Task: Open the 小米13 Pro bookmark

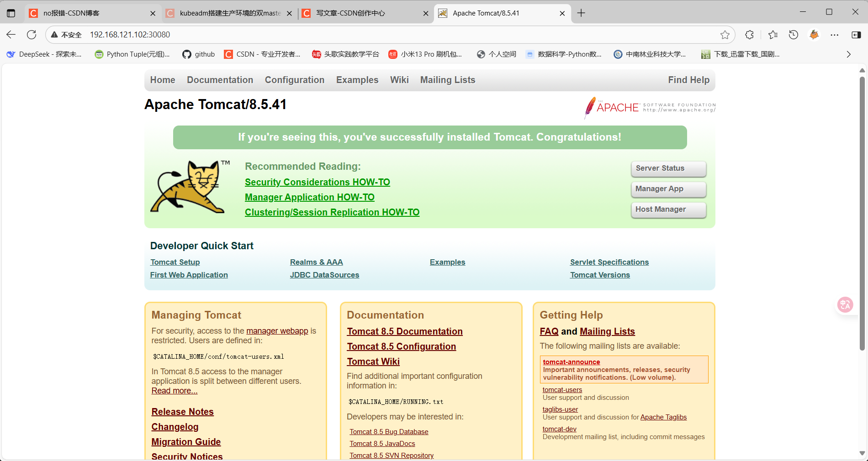Action: coord(425,54)
